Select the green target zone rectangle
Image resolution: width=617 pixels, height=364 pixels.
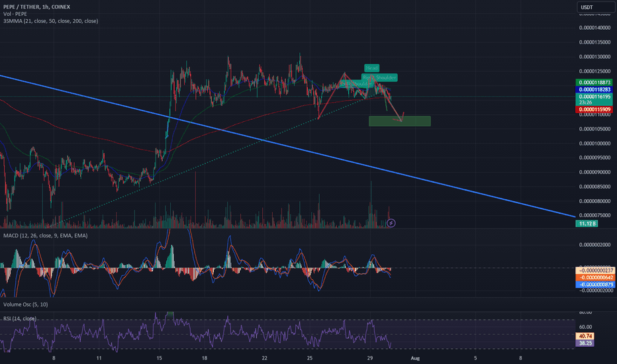400,121
